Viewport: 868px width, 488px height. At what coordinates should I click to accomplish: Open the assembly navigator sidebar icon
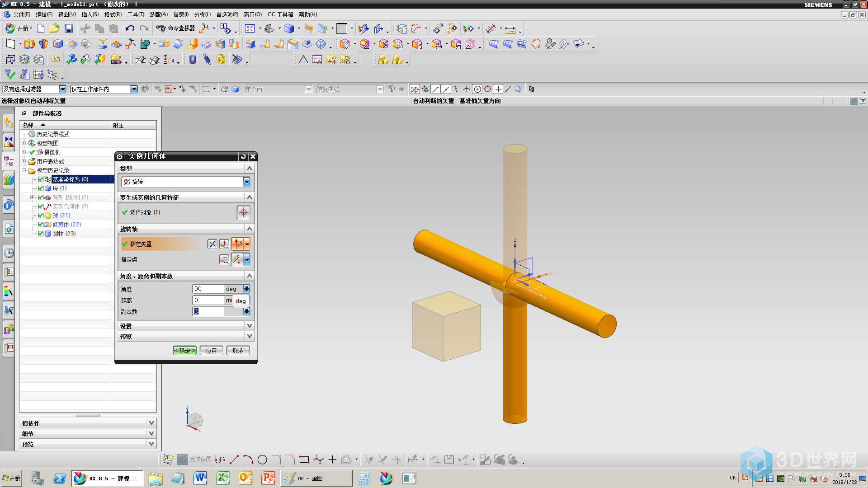point(9,122)
